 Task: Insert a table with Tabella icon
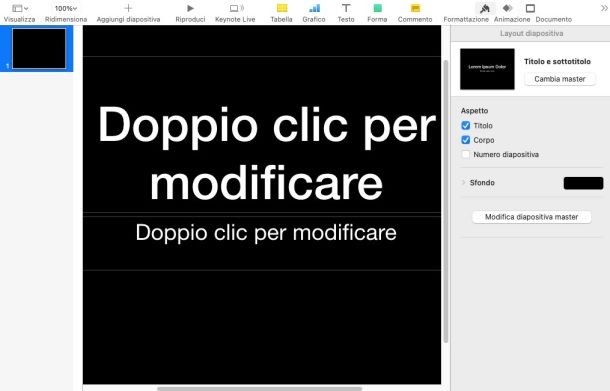[282, 8]
